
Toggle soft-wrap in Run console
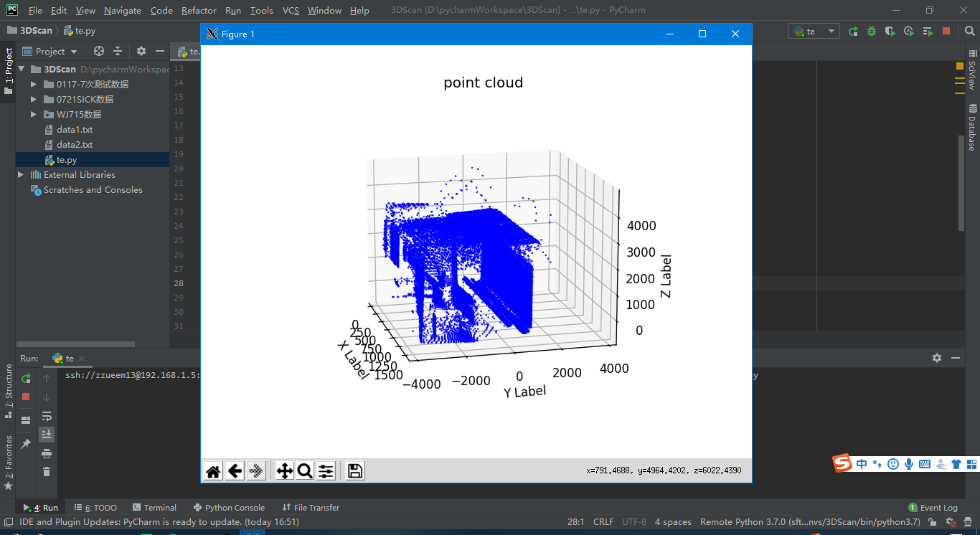point(47,416)
